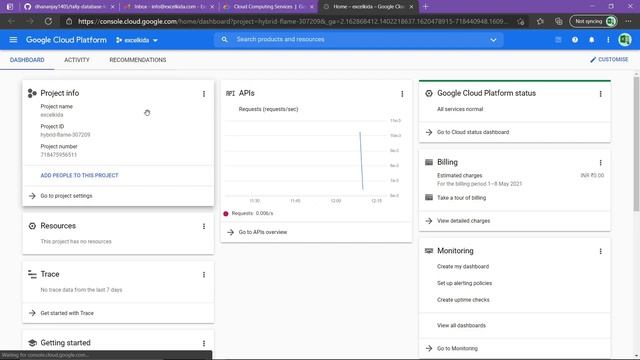Click Create uptime checks link
This screenshot has height=360, width=640.
click(x=463, y=300)
